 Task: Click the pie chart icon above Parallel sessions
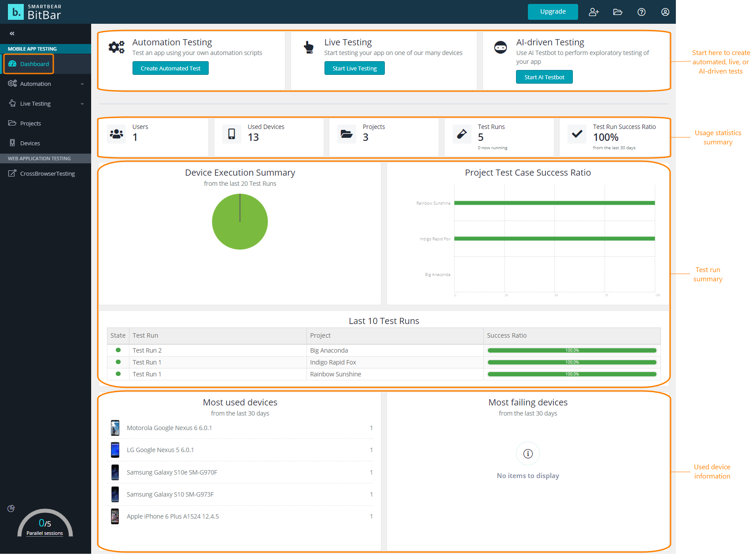(11, 508)
